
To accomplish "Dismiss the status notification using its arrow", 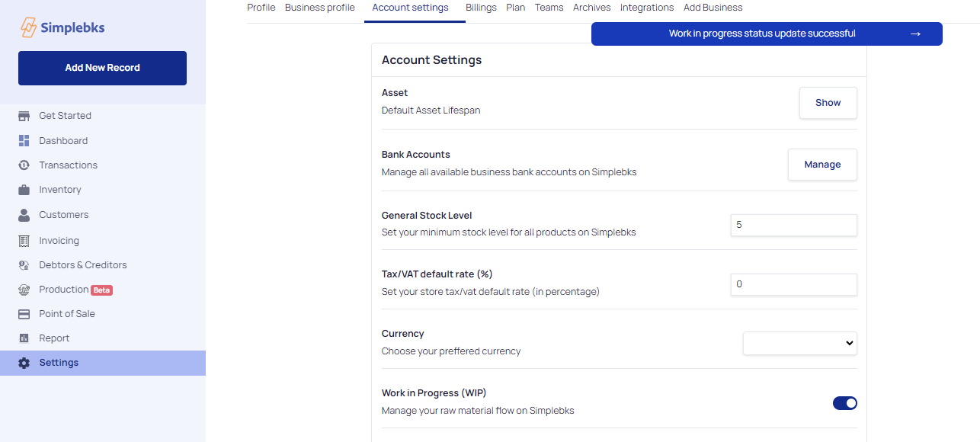I will [x=915, y=34].
